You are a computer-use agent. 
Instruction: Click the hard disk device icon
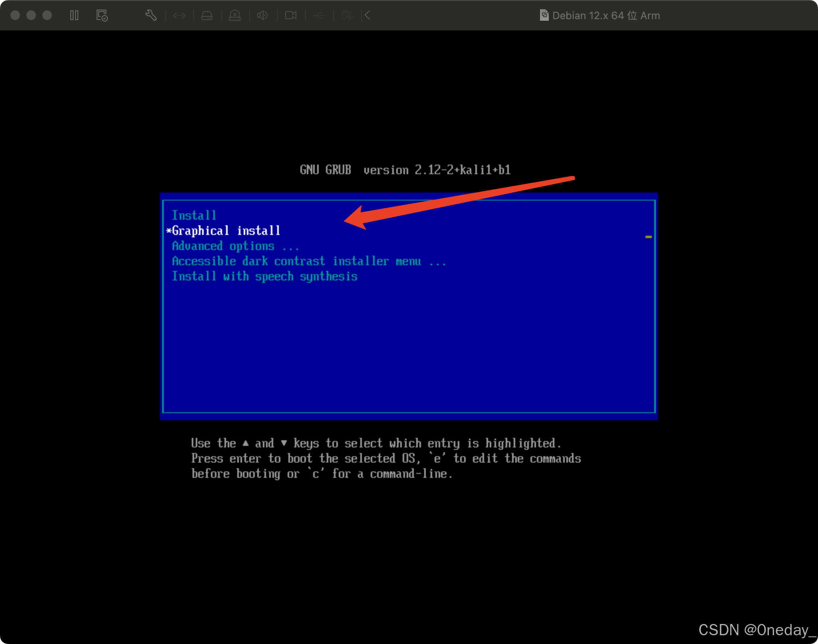[207, 16]
